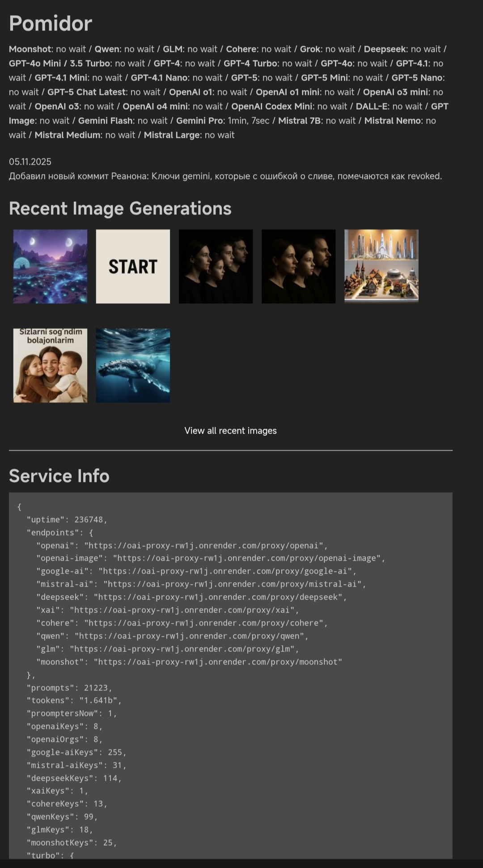Screen dimensions: 483x868
Task: Click the xai endpoint URL line
Action: pos(168,610)
